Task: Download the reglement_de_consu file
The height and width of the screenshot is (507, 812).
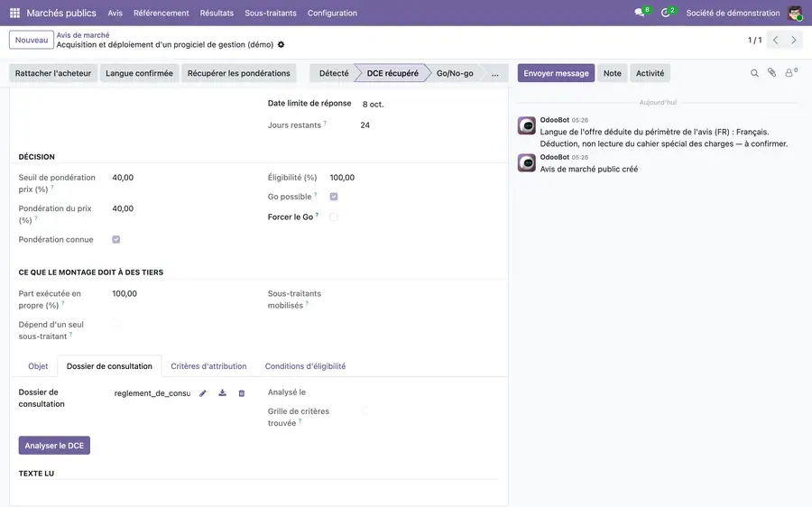Action: pos(222,393)
